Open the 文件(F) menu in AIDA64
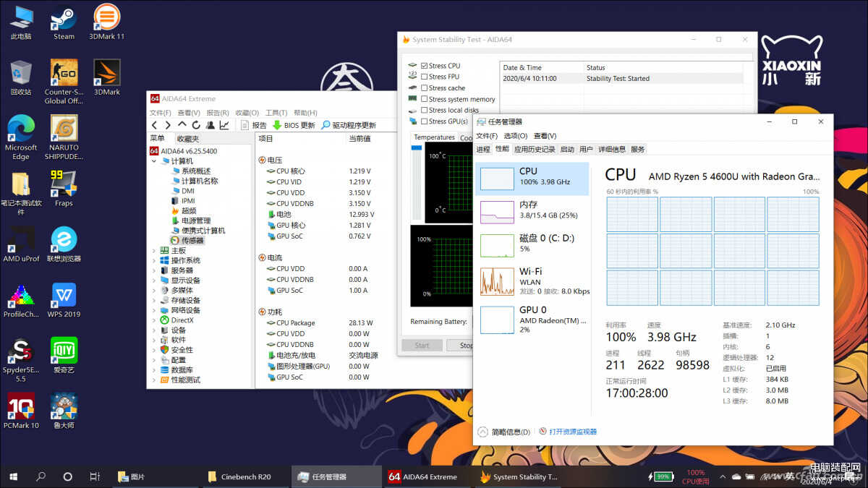The width and height of the screenshot is (868, 488). pos(161,113)
